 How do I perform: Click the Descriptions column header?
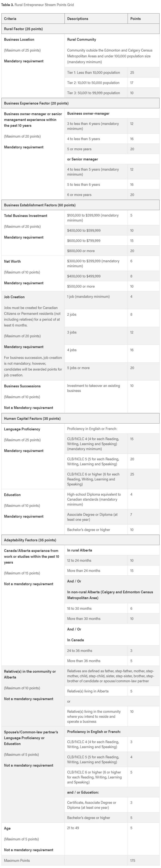[x=78, y=18]
